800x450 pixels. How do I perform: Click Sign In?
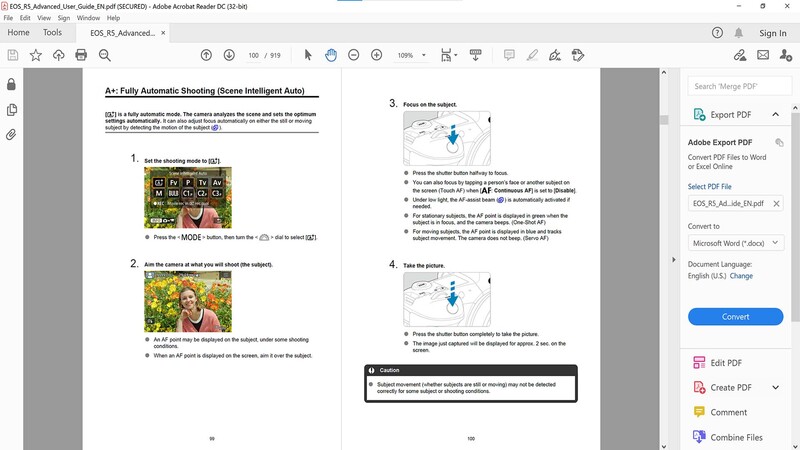[772, 33]
